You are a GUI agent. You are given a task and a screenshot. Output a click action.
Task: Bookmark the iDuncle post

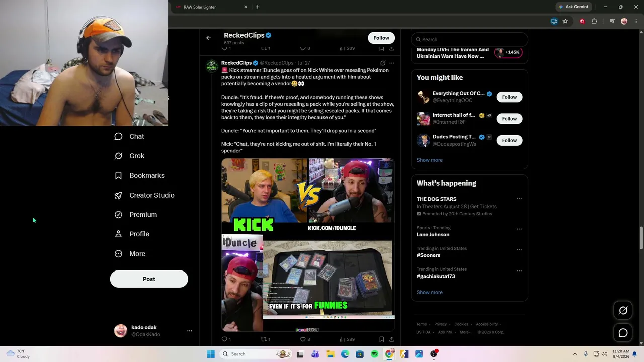(381, 339)
